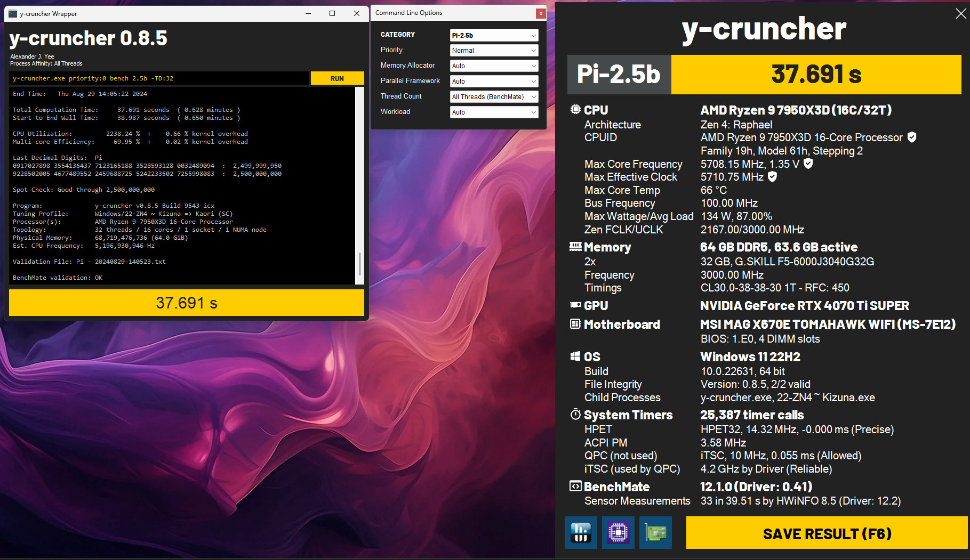
Task: Close the Command Line Options window
Action: (x=541, y=13)
